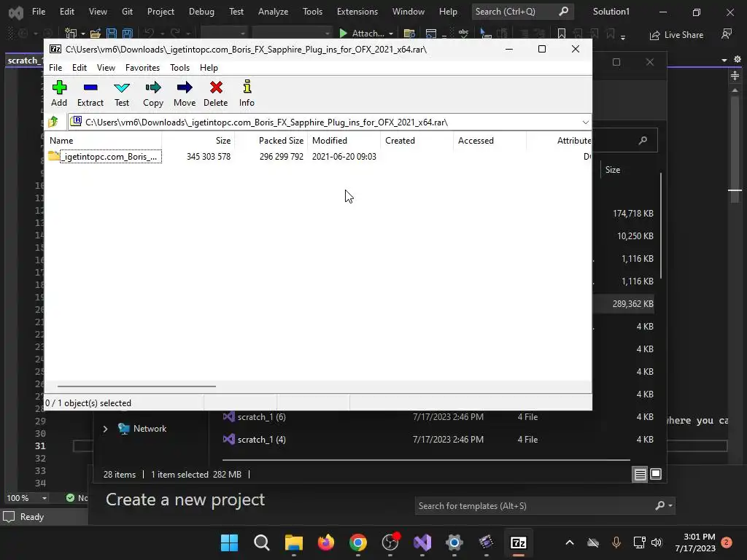The height and width of the screenshot is (560, 747).
Task: Open the editor zoom 100 % dropdown
Action: (x=44, y=497)
